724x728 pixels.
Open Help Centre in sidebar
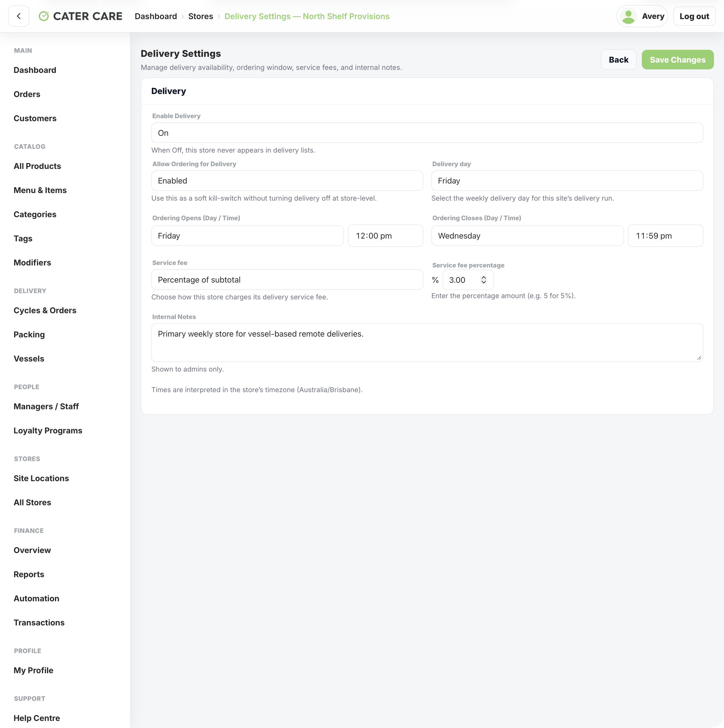(x=36, y=718)
